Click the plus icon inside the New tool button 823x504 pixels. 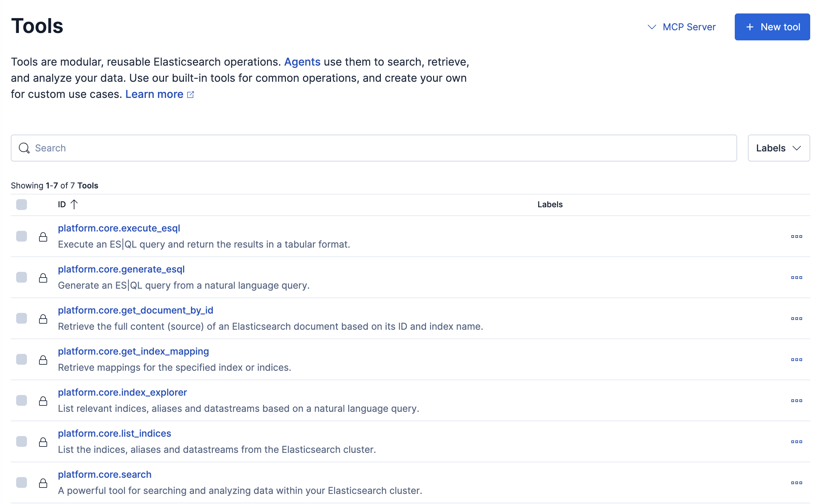coord(749,27)
